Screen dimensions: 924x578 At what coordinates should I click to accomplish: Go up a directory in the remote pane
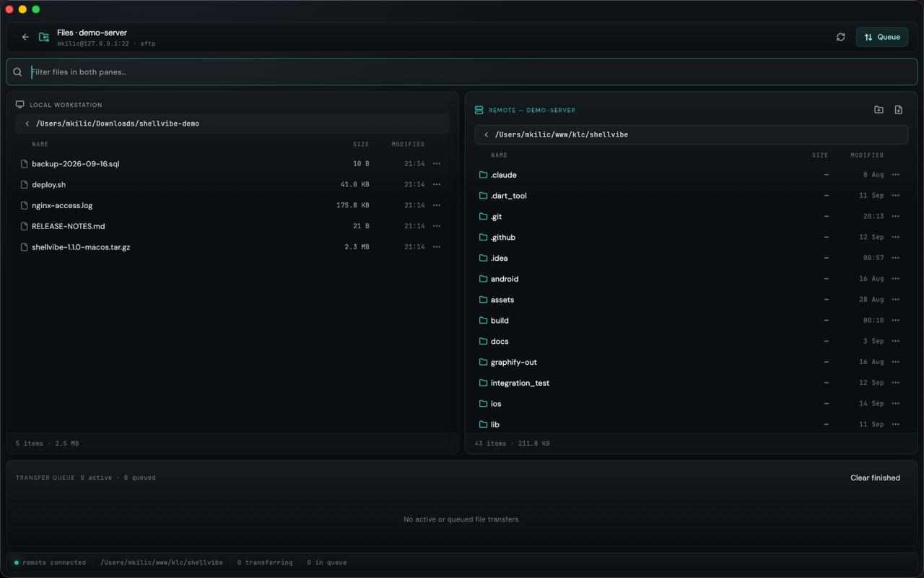tap(487, 134)
